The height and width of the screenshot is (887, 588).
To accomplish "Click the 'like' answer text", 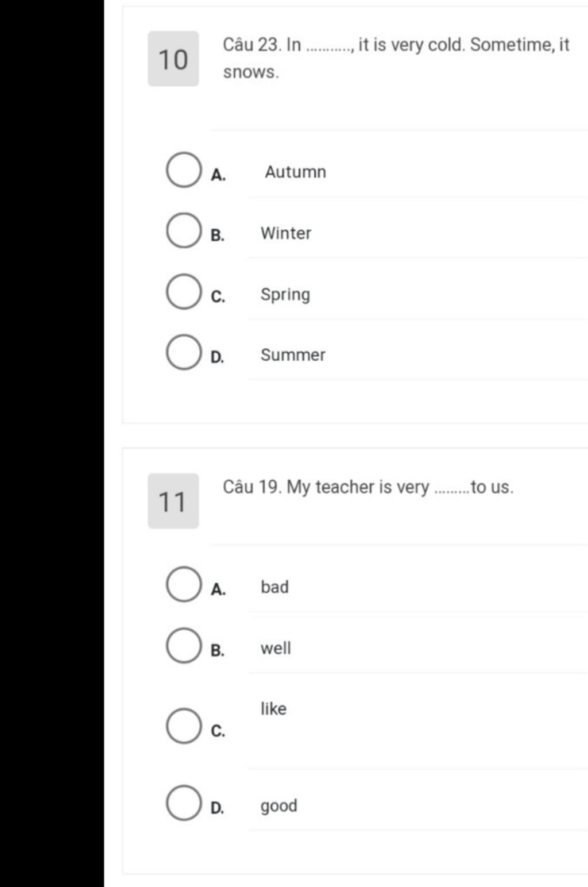I will click(273, 709).
